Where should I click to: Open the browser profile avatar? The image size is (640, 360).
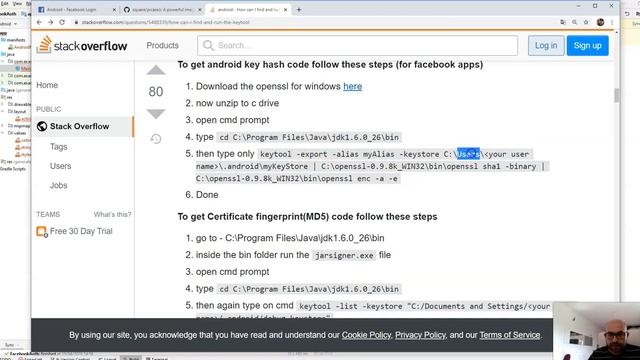click(600, 22)
